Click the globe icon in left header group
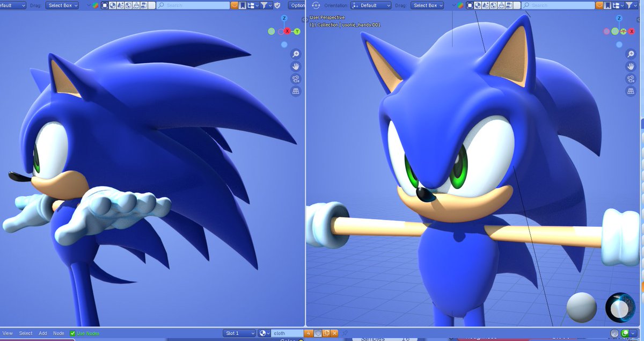Screen dimensions: 644x341 128,5
